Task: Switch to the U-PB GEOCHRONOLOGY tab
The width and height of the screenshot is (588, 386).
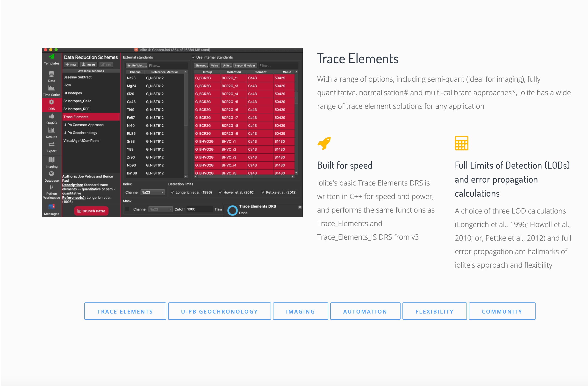Action: [x=219, y=311]
